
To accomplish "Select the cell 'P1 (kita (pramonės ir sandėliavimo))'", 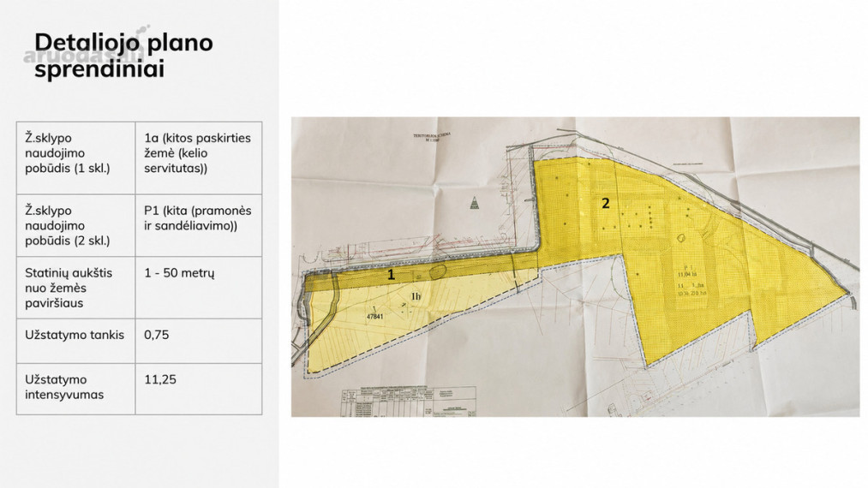I will [x=199, y=225].
